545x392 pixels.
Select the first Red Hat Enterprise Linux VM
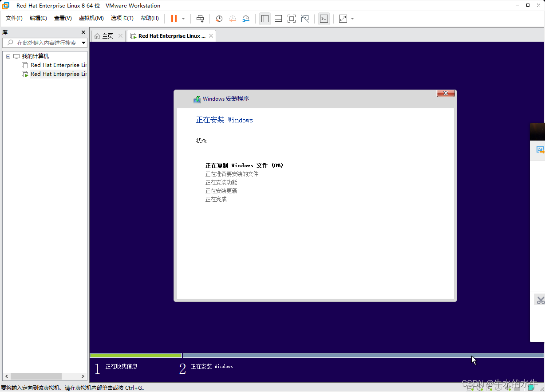click(x=59, y=65)
